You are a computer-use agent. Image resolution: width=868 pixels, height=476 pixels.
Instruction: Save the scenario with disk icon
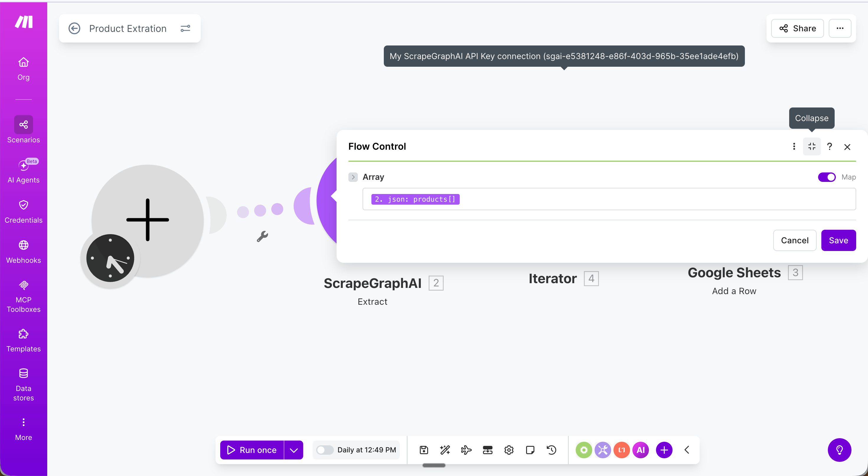coord(424,450)
